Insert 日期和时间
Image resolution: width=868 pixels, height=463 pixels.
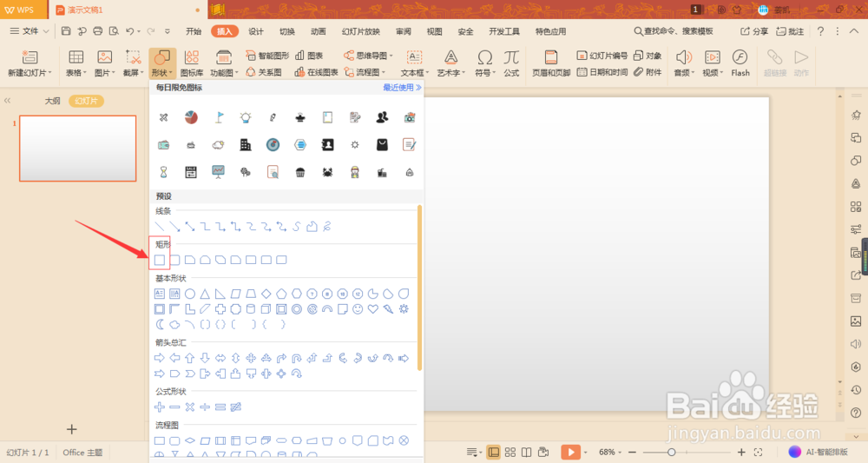point(602,72)
